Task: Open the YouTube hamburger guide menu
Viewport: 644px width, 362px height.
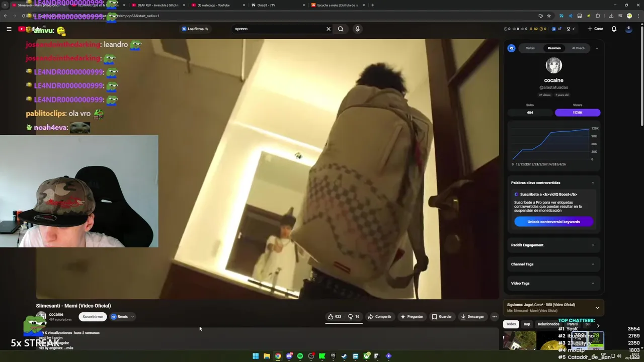Action: (x=9, y=29)
